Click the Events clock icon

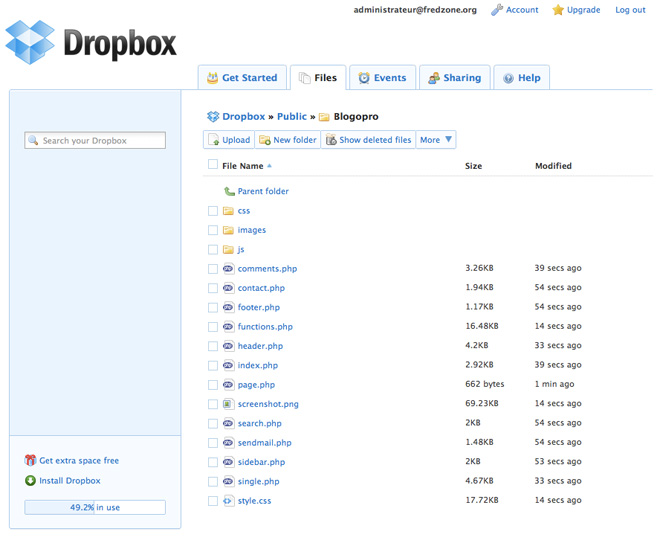pos(364,77)
